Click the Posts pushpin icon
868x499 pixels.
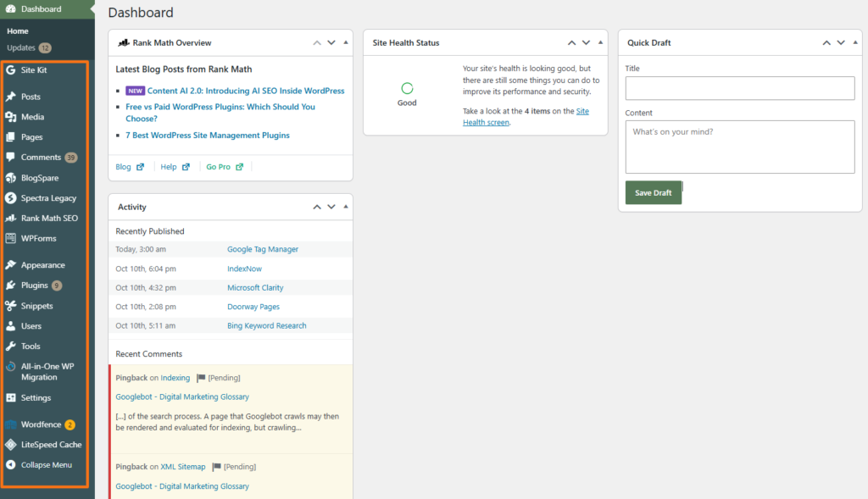[10, 97]
